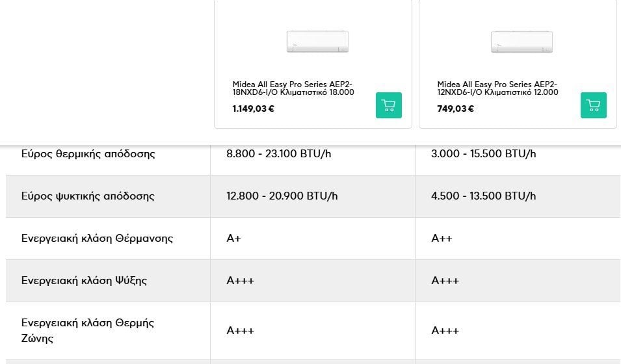Click the 1.149,03 € price
This screenshot has width=621, height=364.
[253, 109]
